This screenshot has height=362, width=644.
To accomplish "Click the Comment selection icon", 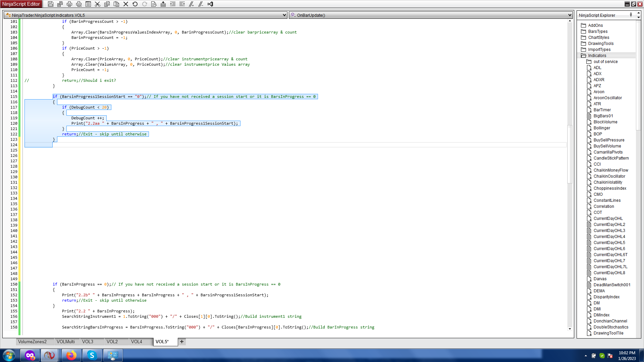I will point(192,4).
